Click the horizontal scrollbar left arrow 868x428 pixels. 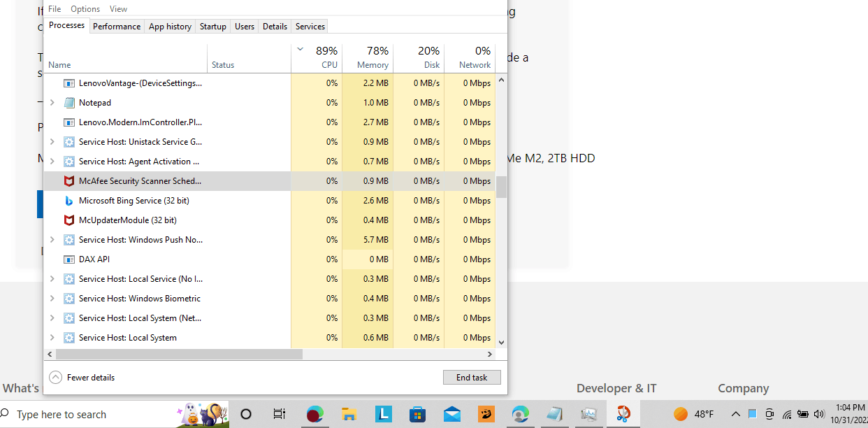tap(50, 355)
